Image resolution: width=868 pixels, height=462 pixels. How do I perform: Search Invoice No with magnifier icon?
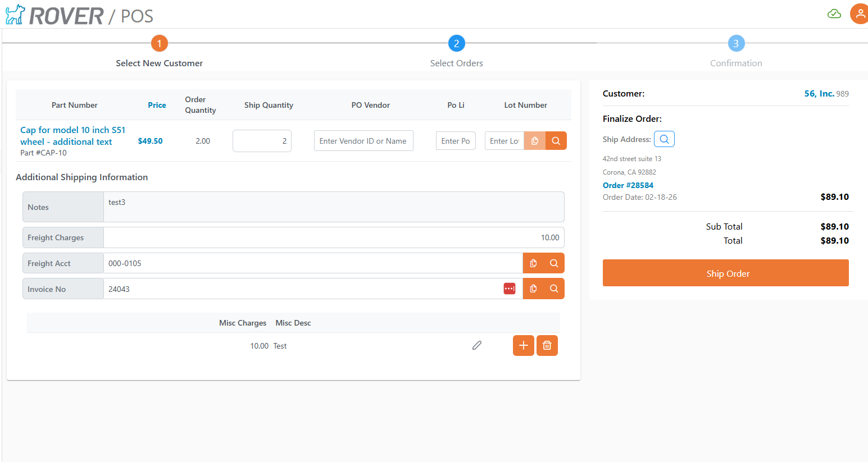[x=554, y=289]
